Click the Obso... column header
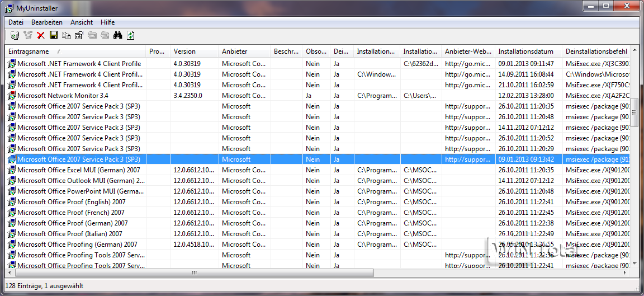 pos(316,51)
